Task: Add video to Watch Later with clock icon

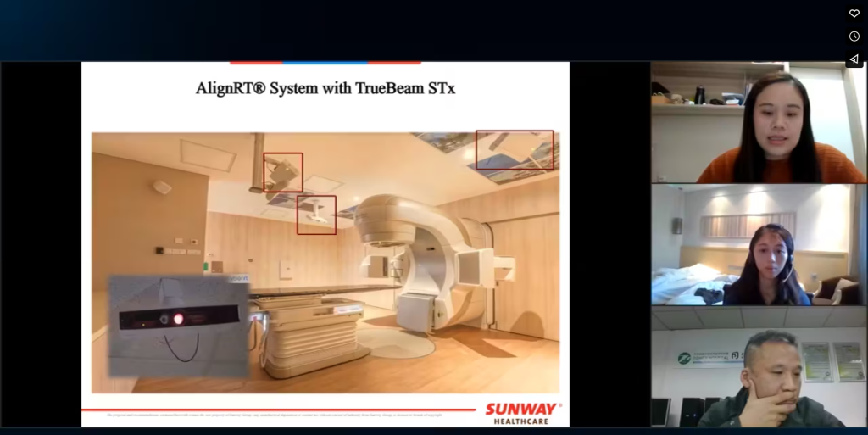Action: tap(854, 36)
